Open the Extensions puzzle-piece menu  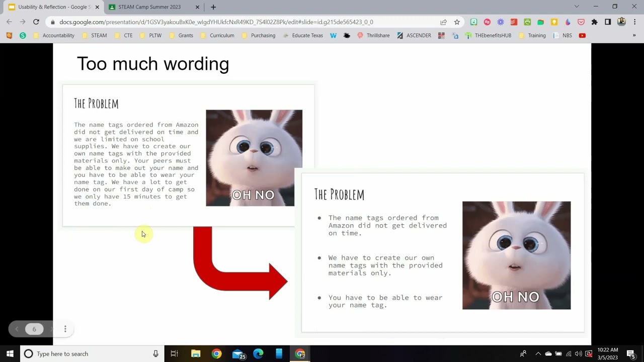[x=594, y=22]
